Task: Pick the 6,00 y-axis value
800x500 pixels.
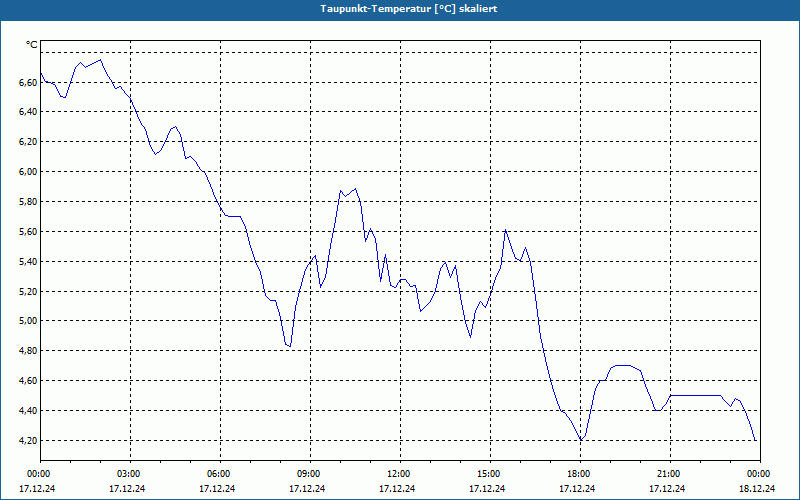Action: click(x=29, y=171)
